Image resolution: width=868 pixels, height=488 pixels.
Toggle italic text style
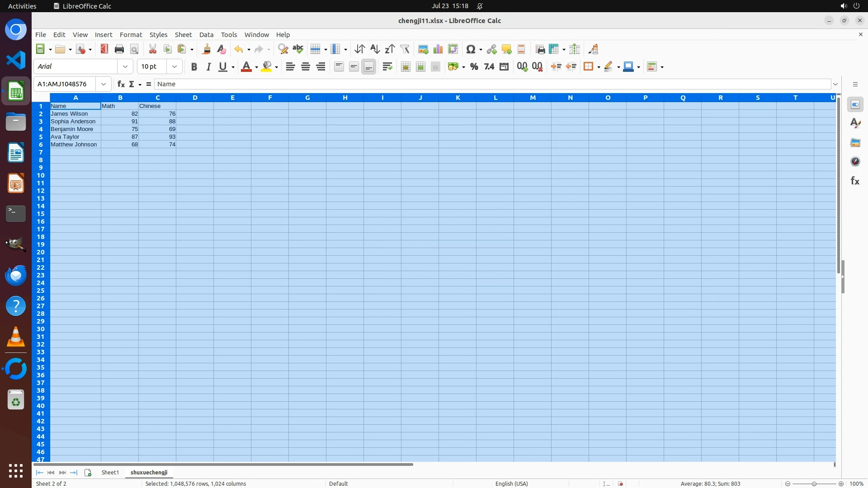(208, 67)
